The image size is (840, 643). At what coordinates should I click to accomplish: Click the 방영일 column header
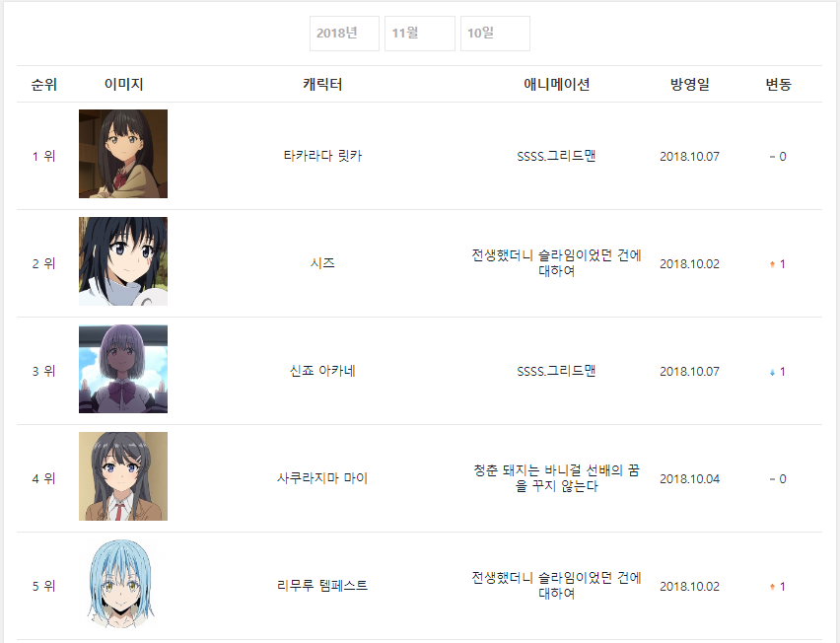click(690, 84)
